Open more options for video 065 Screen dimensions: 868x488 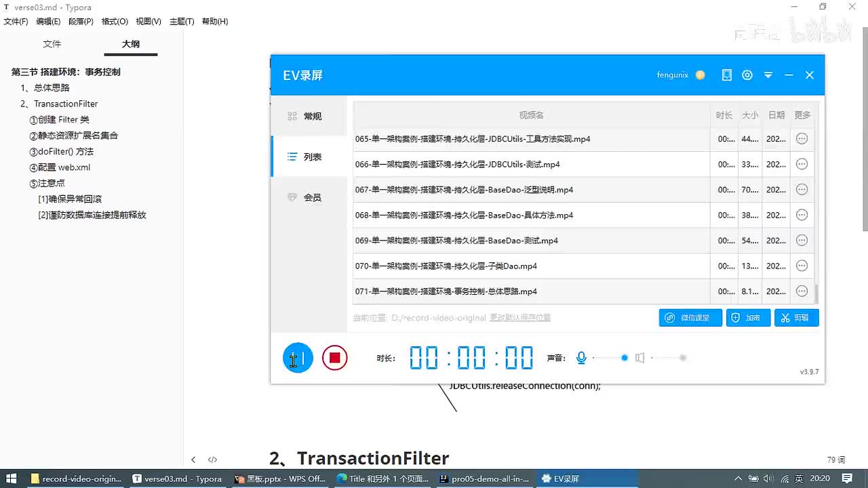click(x=802, y=139)
